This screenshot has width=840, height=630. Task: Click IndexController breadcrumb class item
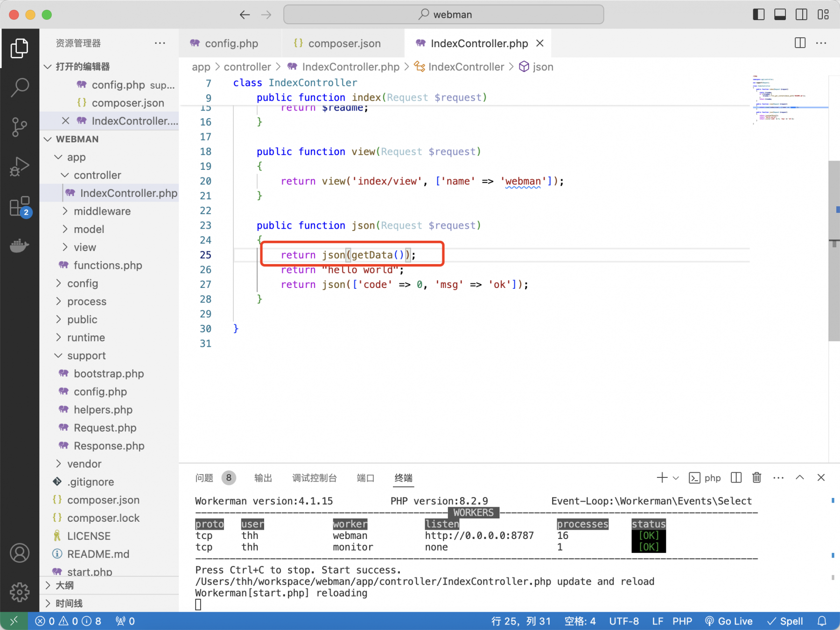tap(459, 67)
